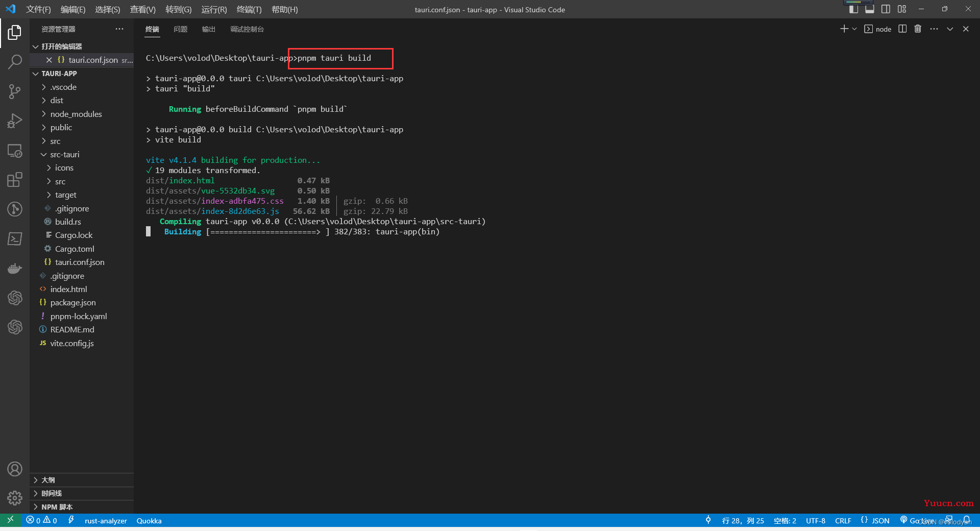Image resolution: width=980 pixels, height=531 pixels.
Task: Open the Help menu
Action: click(285, 9)
